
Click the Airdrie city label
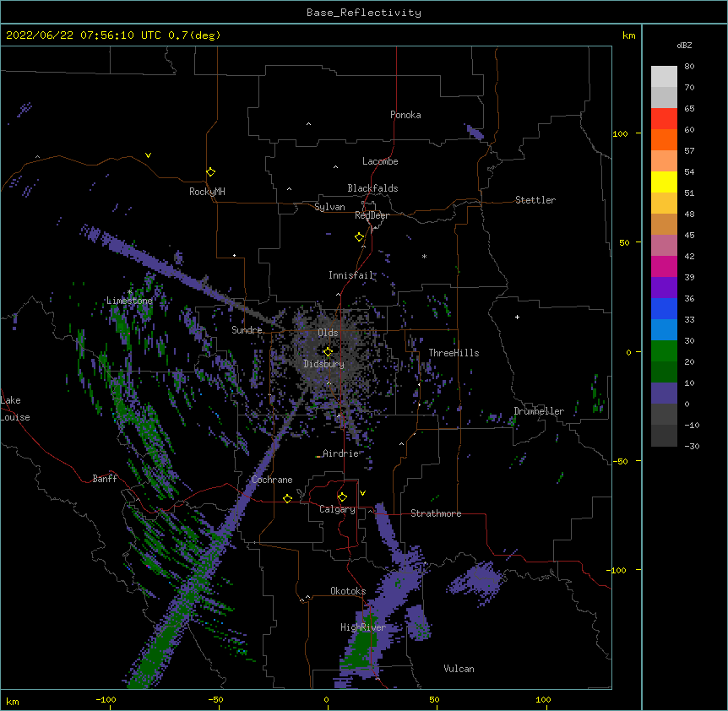341,453
